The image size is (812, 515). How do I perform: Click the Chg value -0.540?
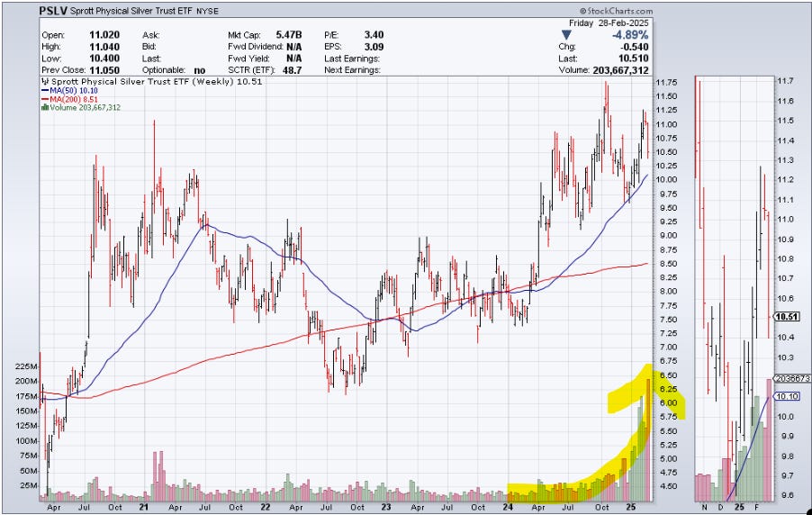[x=634, y=47]
